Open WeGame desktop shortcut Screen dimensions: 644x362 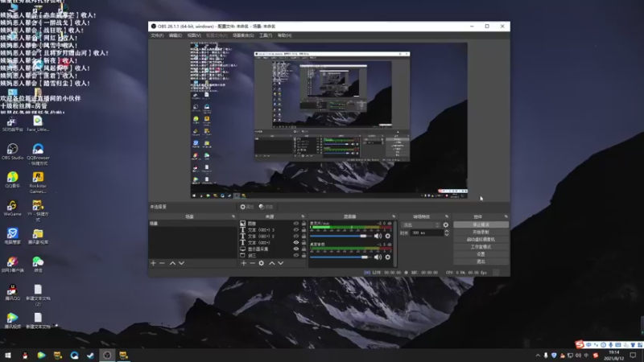tap(12, 208)
